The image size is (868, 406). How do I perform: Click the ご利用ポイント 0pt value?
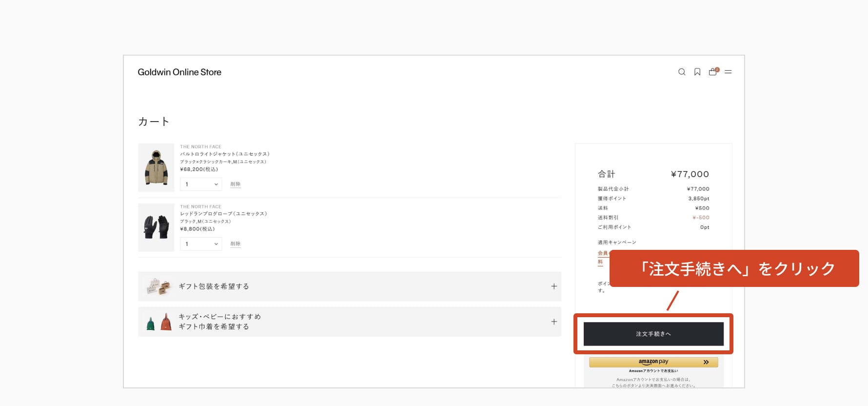point(705,227)
